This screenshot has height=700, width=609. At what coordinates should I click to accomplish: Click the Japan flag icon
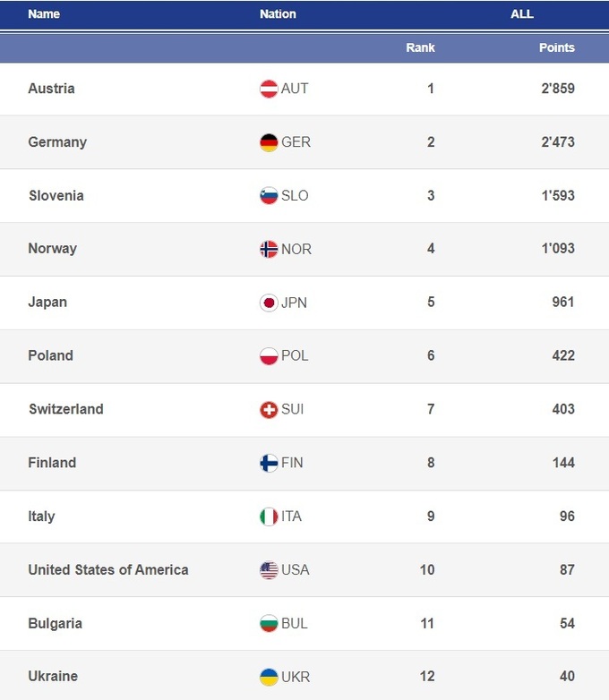(x=269, y=303)
